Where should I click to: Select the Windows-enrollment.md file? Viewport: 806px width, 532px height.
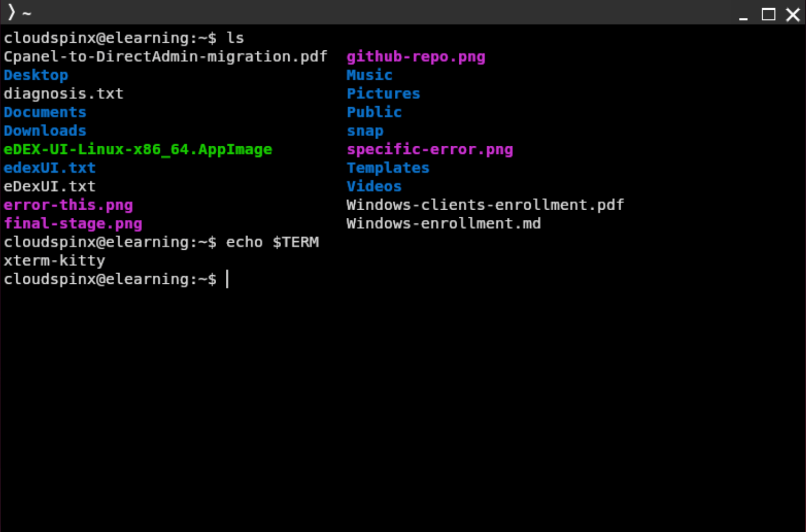pyautogui.click(x=443, y=223)
